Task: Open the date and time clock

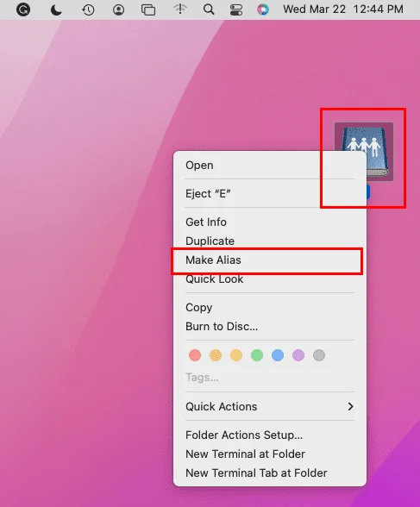Action: (343, 9)
